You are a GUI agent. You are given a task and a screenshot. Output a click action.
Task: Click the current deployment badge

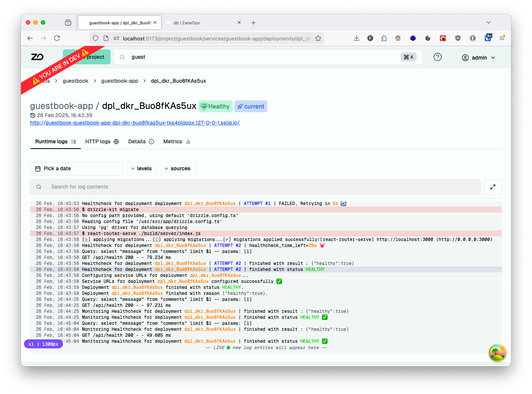coord(251,106)
